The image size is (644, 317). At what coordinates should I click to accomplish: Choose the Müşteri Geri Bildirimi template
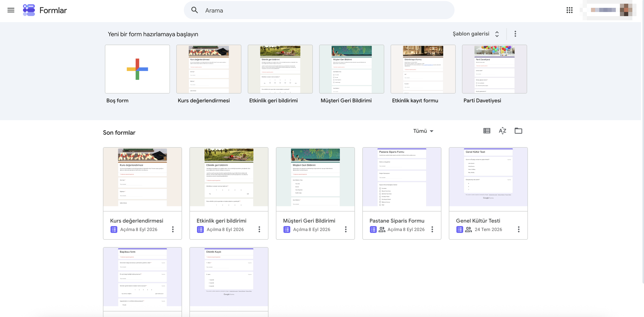352,69
